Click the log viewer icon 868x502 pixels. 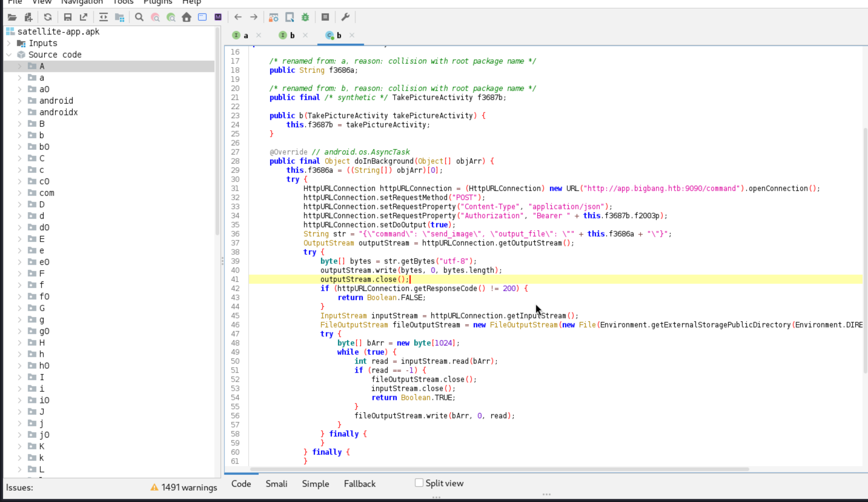[325, 17]
